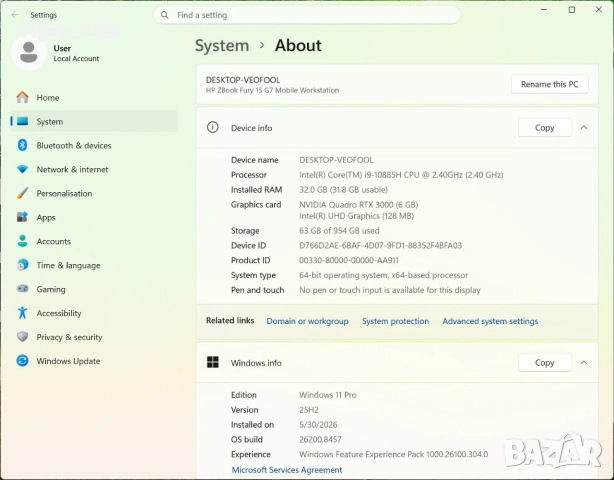Screen dimensions: 614x480
Task: Click the Gaming controller icon
Action: click(x=22, y=289)
